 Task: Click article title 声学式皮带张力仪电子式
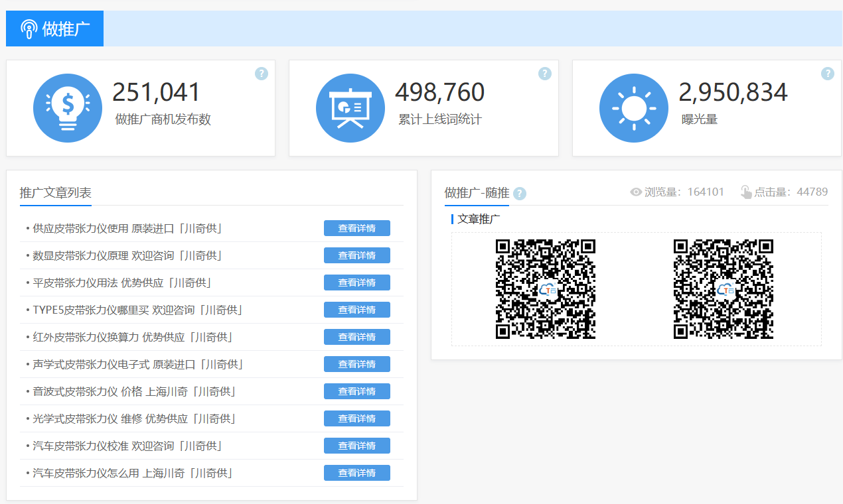coord(138,364)
